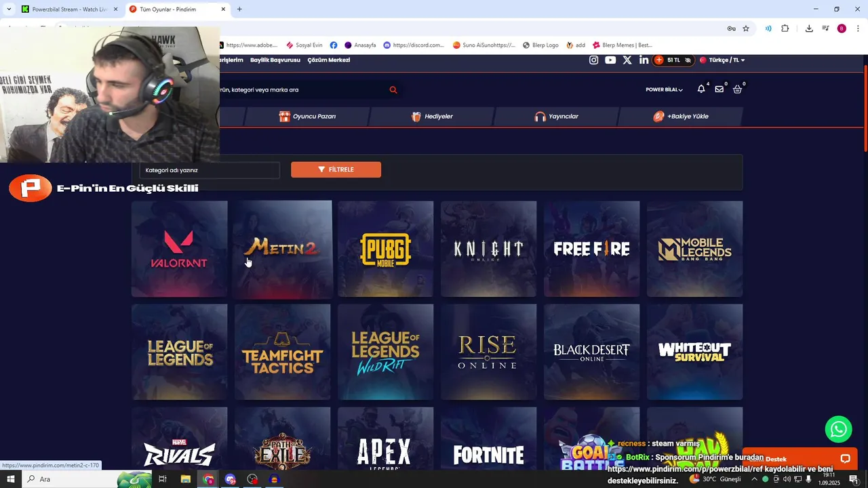Close the Tüm Oyunlar - Pindirim tab

coord(223,9)
